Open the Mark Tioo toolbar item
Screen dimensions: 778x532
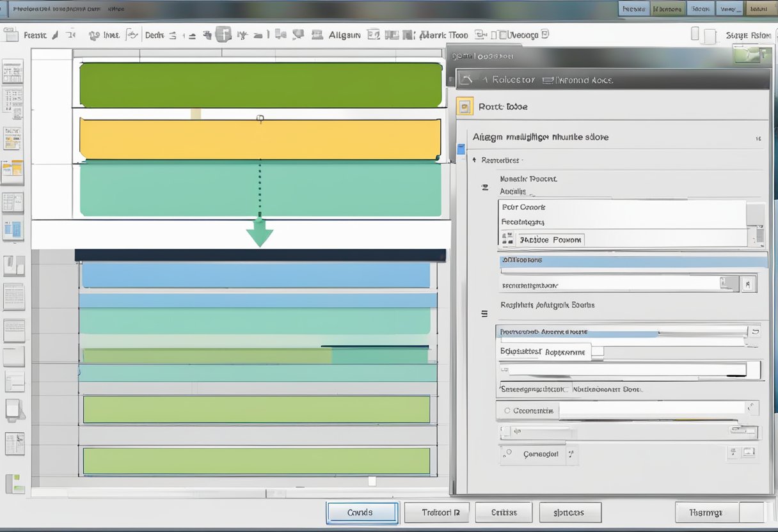point(442,35)
